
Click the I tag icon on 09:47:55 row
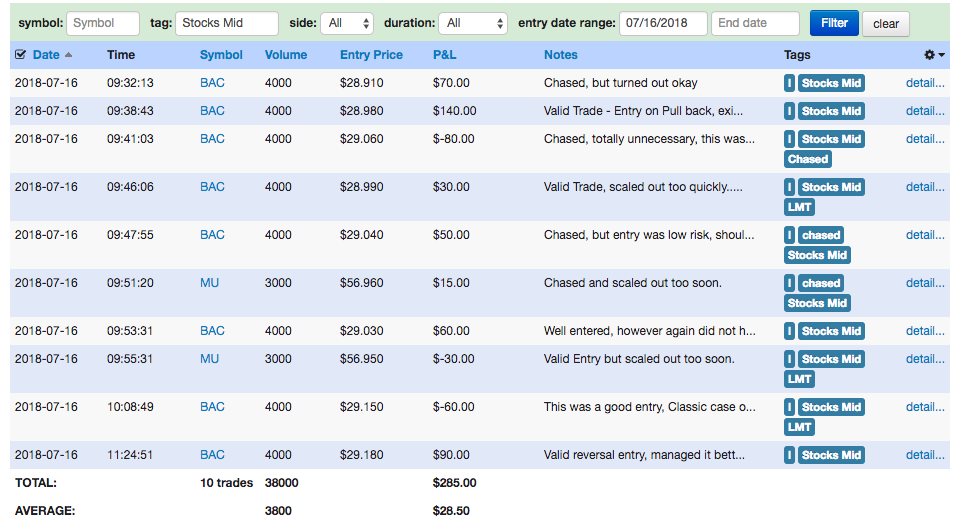tap(789, 235)
